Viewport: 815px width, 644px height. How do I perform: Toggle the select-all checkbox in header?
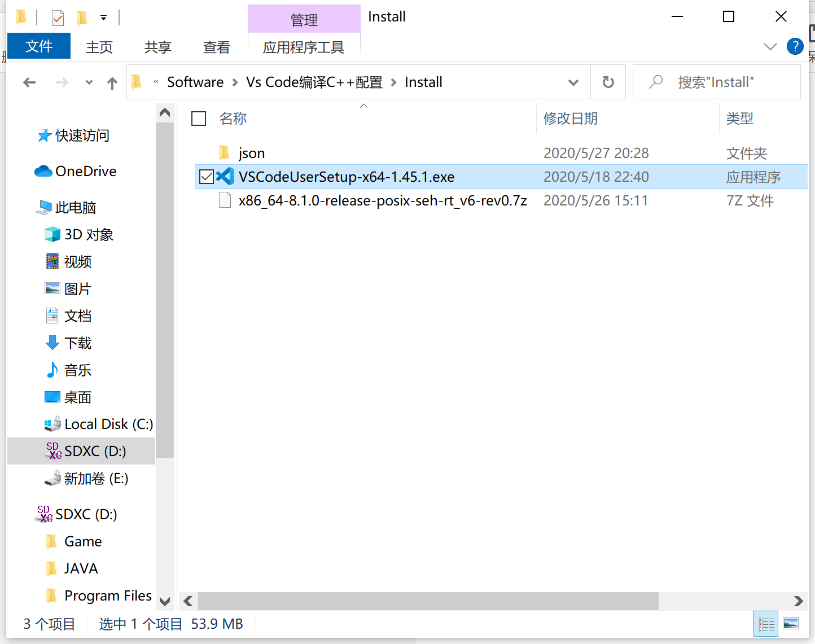coord(199,119)
